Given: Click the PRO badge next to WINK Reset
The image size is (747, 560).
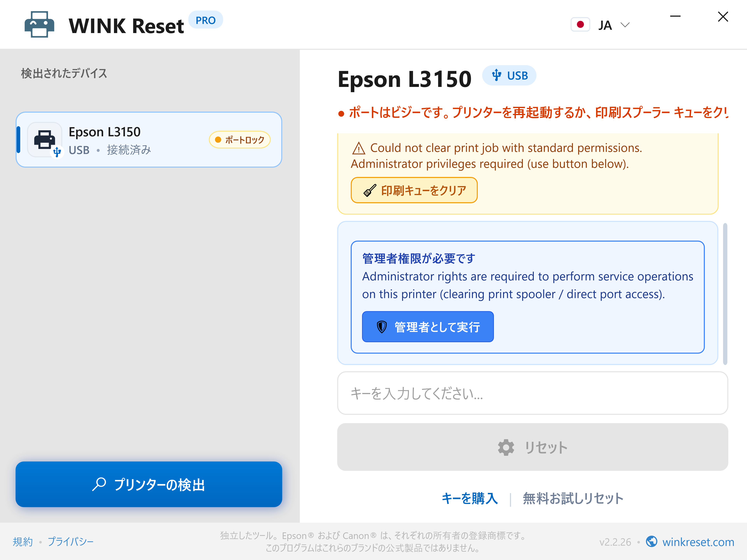Looking at the screenshot, I should coord(205,20).
